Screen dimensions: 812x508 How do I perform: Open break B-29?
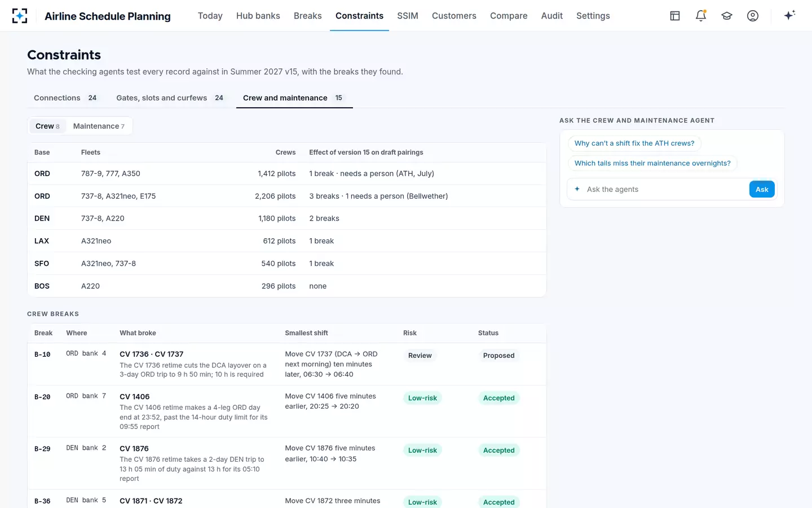[x=286, y=463]
